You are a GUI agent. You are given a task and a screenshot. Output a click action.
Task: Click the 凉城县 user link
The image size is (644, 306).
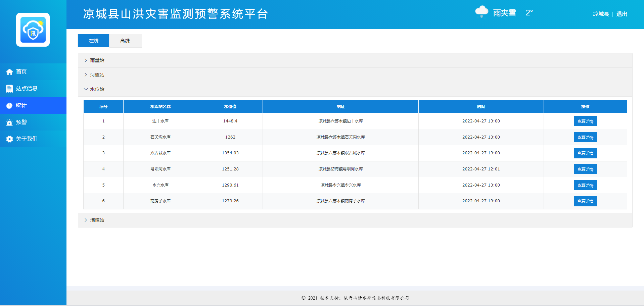pos(601,14)
